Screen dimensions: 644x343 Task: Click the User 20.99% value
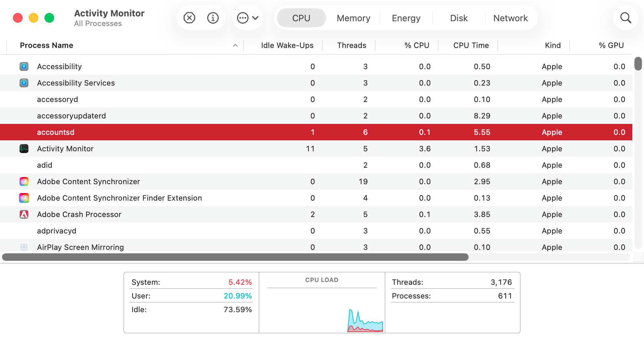click(x=238, y=296)
